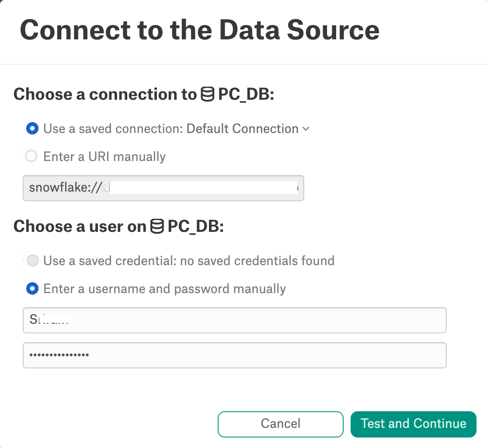Click 'Enter a username and password manually' label

(165, 289)
